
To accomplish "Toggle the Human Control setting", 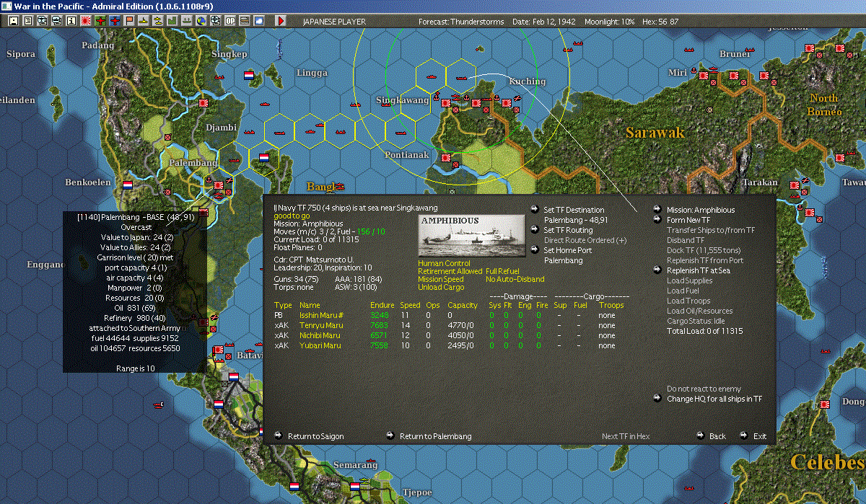I will (x=444, y=263).
